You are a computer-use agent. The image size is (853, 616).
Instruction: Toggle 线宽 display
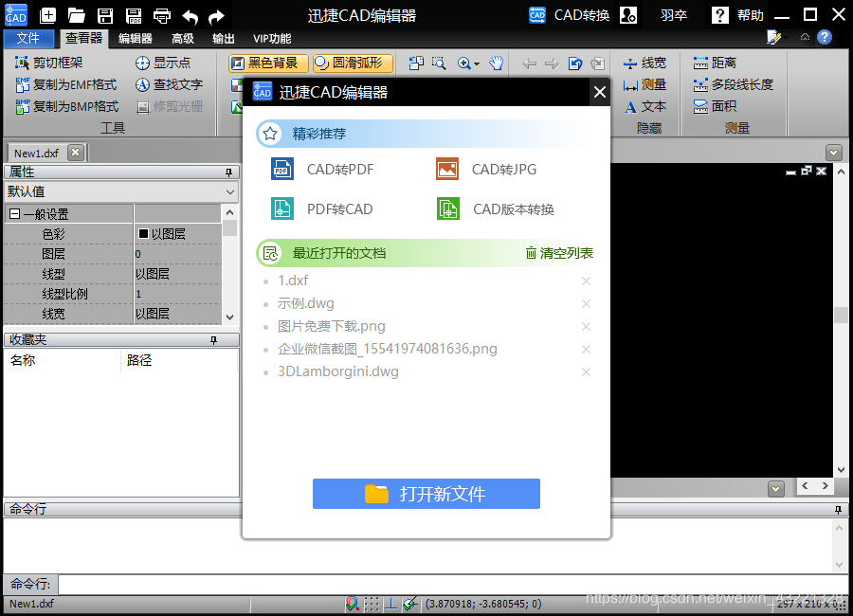[x=644, y=63]
